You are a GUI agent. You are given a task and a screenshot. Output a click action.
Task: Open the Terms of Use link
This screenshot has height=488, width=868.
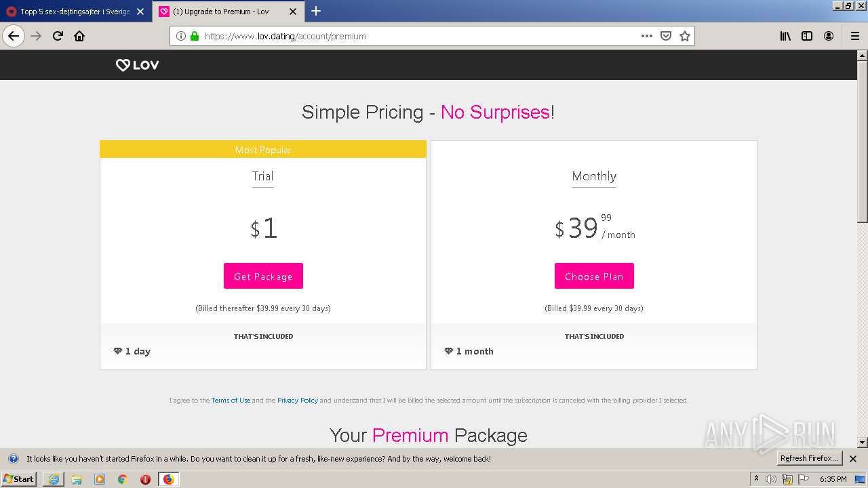tap(231, 401)
